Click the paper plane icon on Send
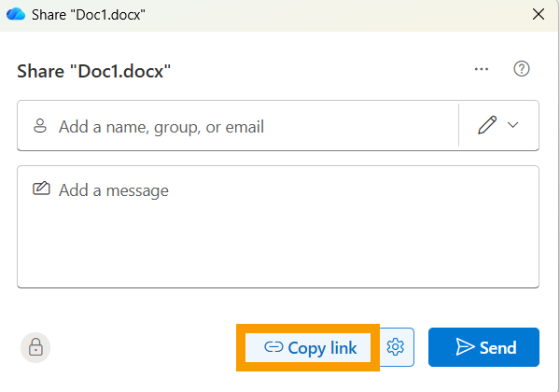The image size is (560, 392). [465, 347]
